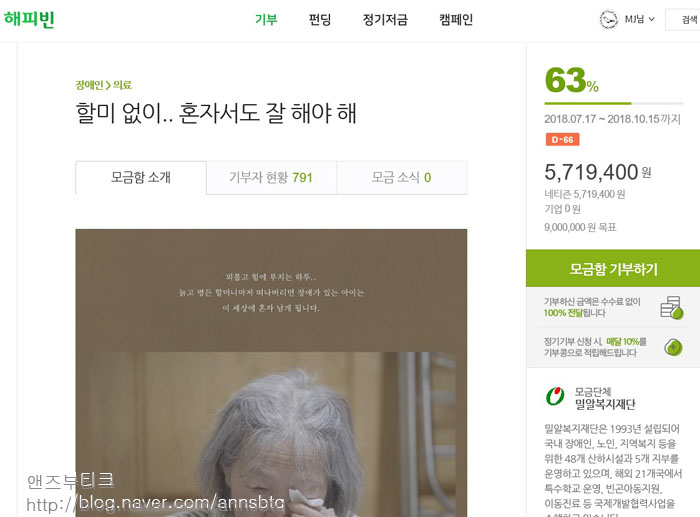Open the 기부 menu
Image resolution: width=700 pixels, height=517 pixels.
[266, 20]
